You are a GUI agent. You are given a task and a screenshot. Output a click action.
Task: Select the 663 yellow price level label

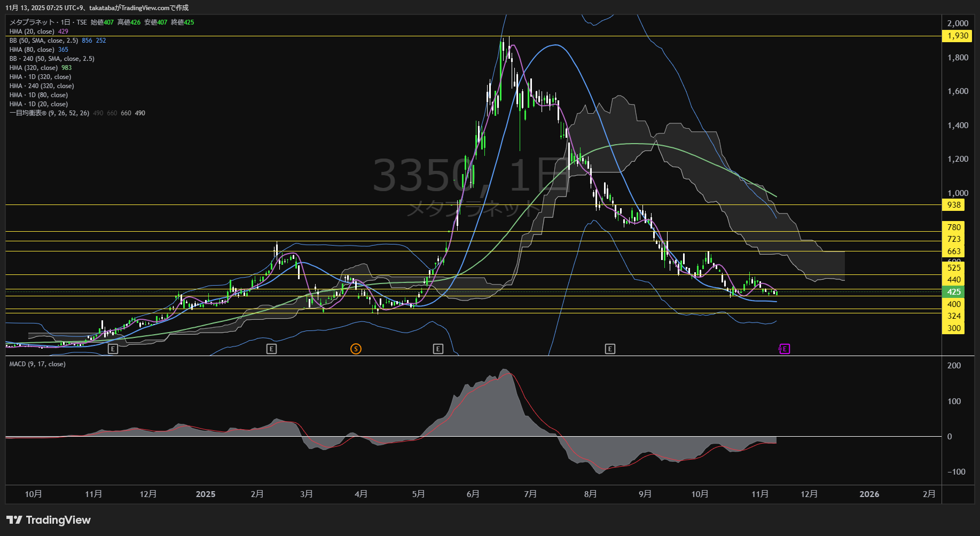954,251
